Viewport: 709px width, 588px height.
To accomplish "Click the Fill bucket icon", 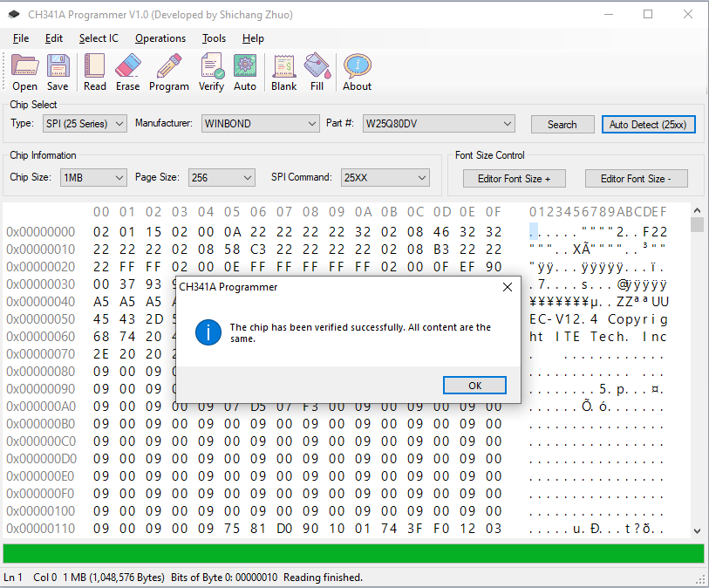I will click(x=317, y=72).
